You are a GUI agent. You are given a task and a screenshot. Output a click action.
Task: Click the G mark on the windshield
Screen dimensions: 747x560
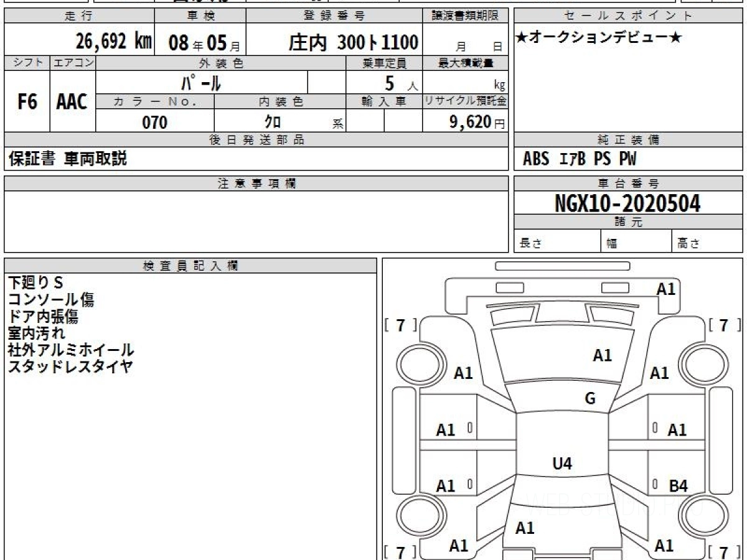point(590,399)
